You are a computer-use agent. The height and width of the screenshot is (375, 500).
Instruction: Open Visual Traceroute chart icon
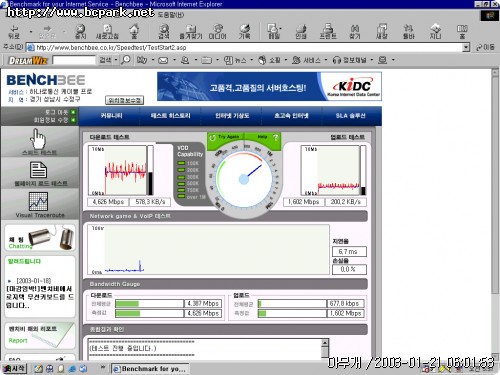point(38,201)
